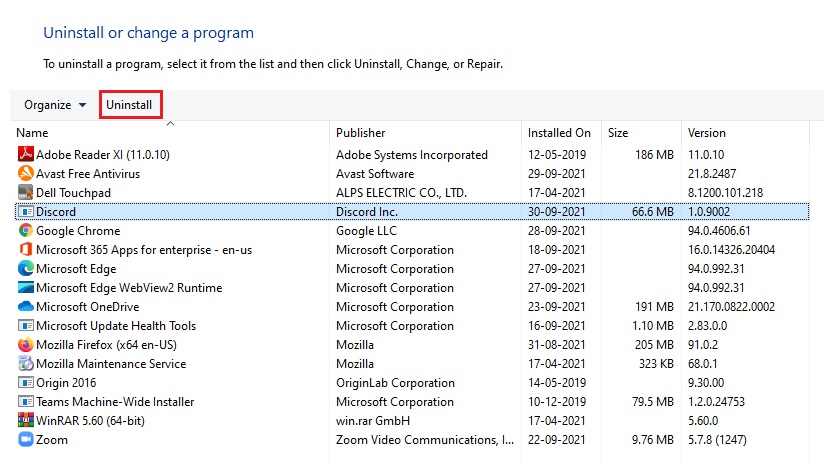Click the Origin 2016 icon
The image size is (824, 466).
click(x=25, y=382)
